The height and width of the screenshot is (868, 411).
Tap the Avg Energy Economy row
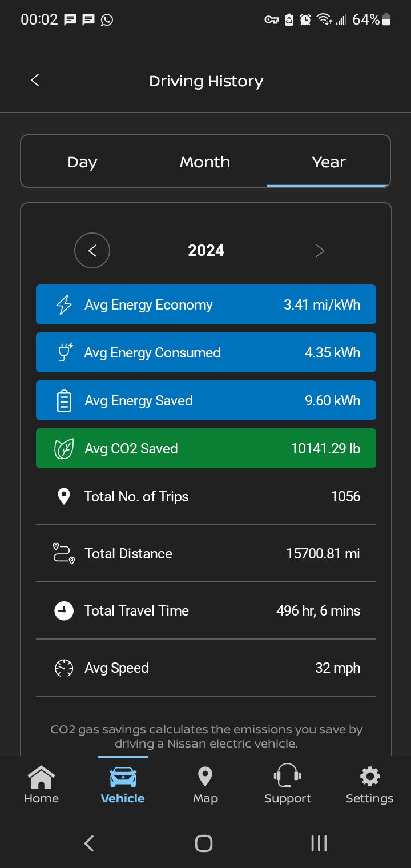click(x=206, y=304)
